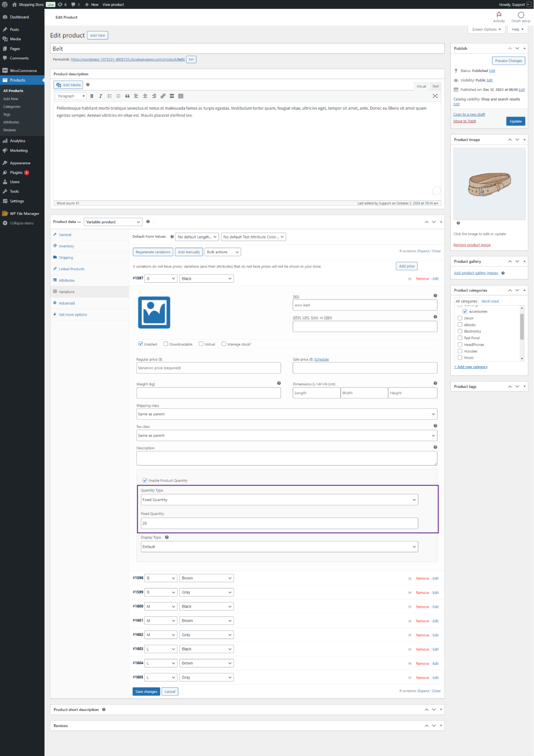534x756 pixels.
Task: Click the bulleted list icon
Action: point(110,96)
